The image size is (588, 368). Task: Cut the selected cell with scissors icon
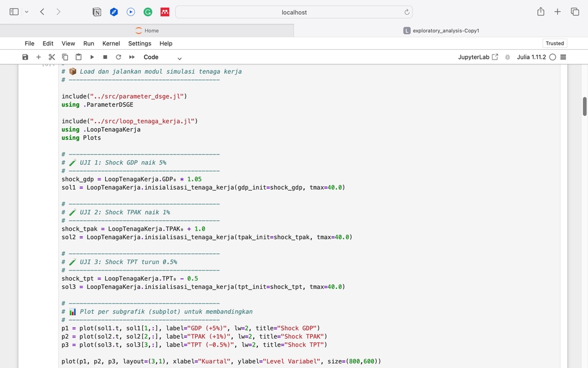point(52,57)
